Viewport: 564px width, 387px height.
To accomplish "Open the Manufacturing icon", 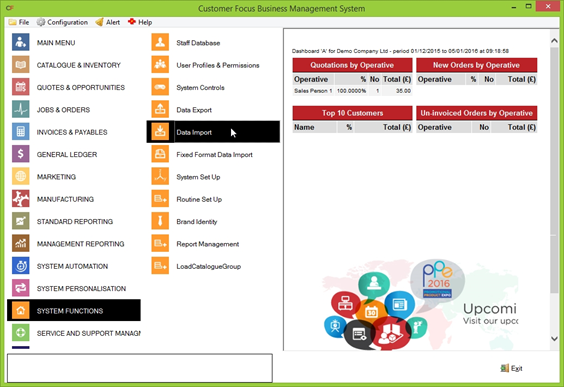I will pyautogui.click(x=21, y=199).
